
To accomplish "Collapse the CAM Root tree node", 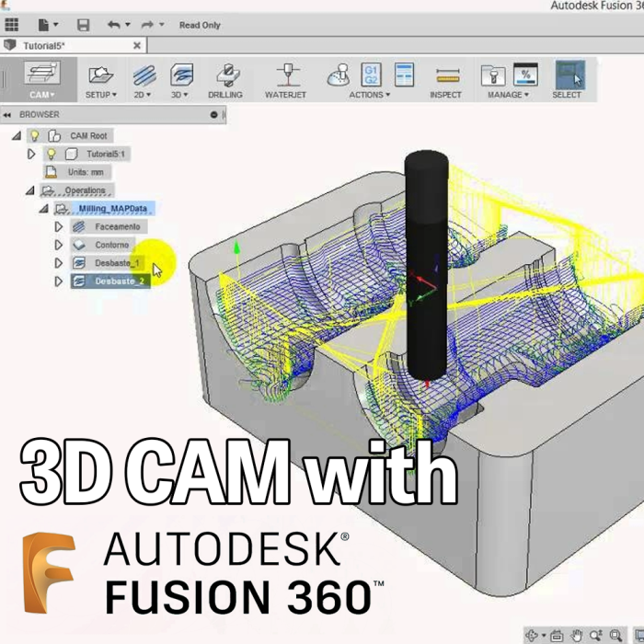I will coord(17,136).
